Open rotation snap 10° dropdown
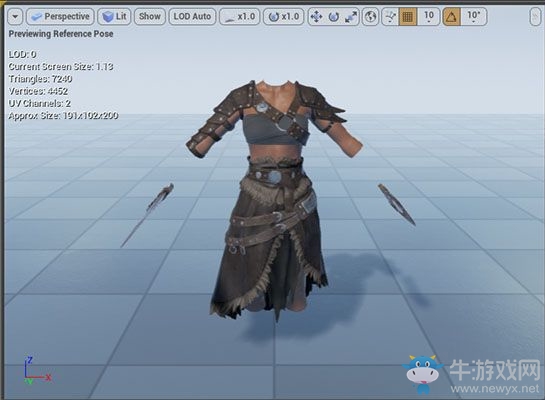Image resolution: width=545 pixels, height=400 pixels. (474, 17)
